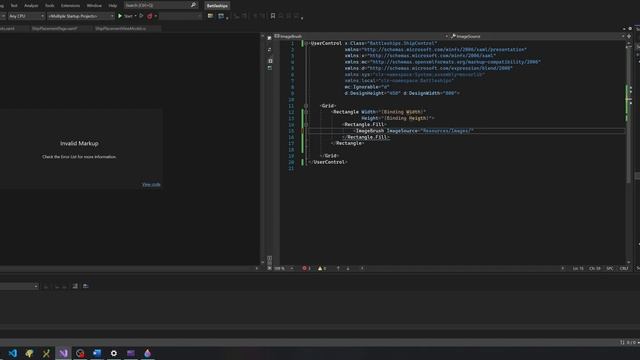
Task: Go to previous issue up arrow
Action: pyautogui.click(x=338, y=269)
